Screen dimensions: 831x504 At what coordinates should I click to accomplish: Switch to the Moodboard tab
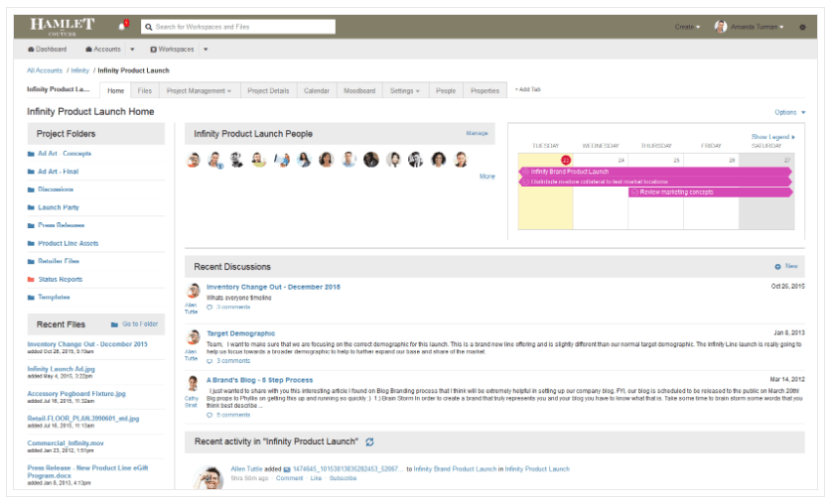click(x=359, y=90)
